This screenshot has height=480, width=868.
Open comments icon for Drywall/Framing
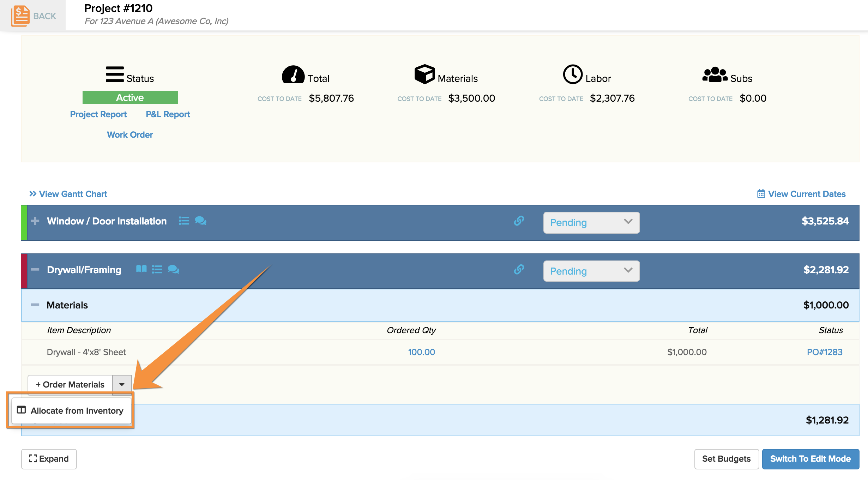[x=173, y=270]
